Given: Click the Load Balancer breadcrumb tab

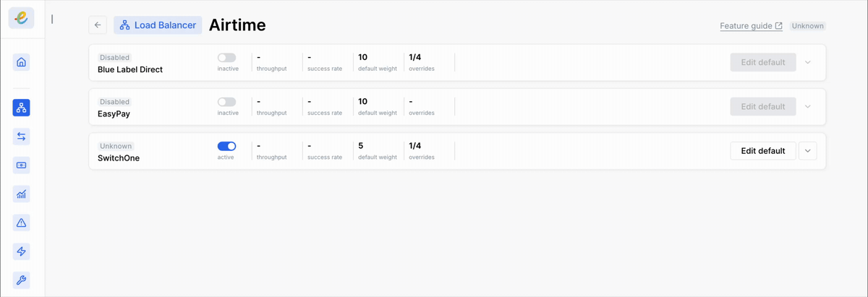Looking at the screenshot, I should [x=158, y=25].
